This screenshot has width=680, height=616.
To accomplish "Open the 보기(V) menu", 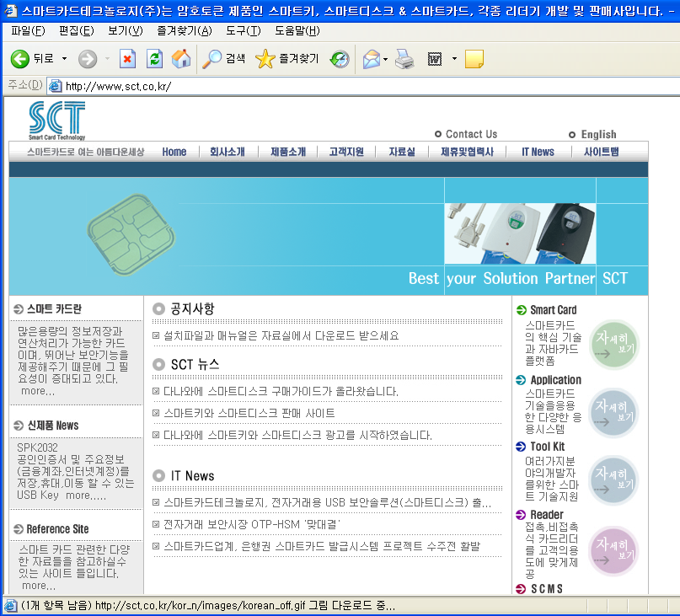I will click(126, 31).
